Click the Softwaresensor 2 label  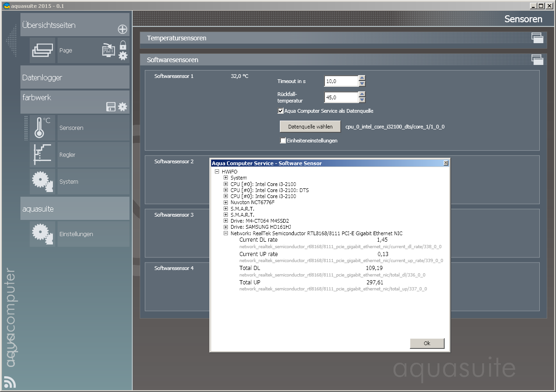[174, 161]
